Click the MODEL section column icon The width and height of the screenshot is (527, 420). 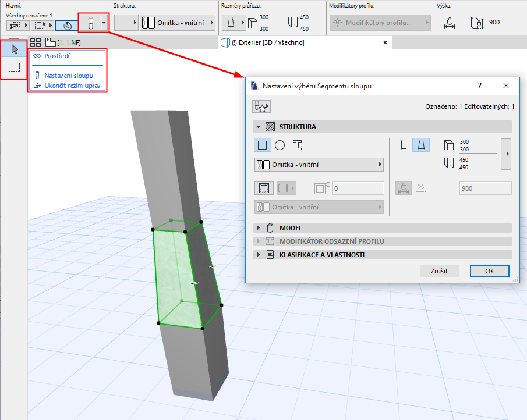click(270, 228)
